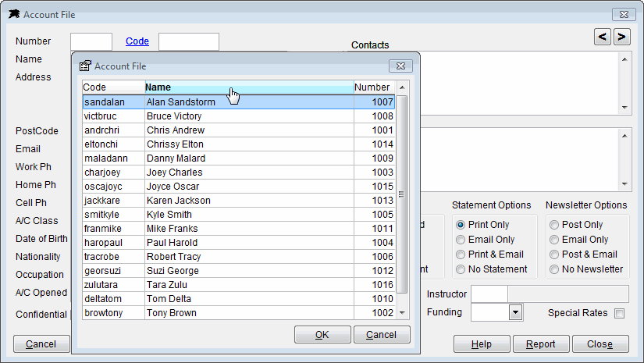Viewport: 644px width, 363px height.
Task: Click the next record arrow button
Action: pyautogui.click(x=621, y=36)
